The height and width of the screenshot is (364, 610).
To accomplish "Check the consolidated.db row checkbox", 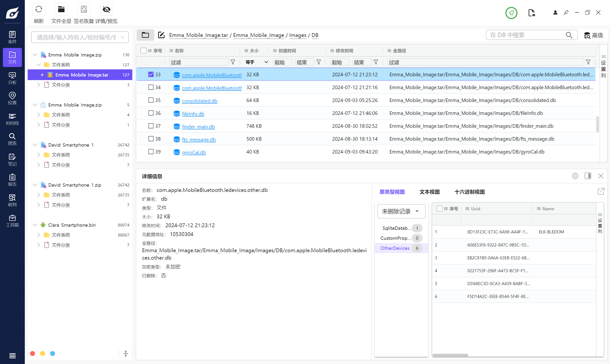I will pos(151,100).
